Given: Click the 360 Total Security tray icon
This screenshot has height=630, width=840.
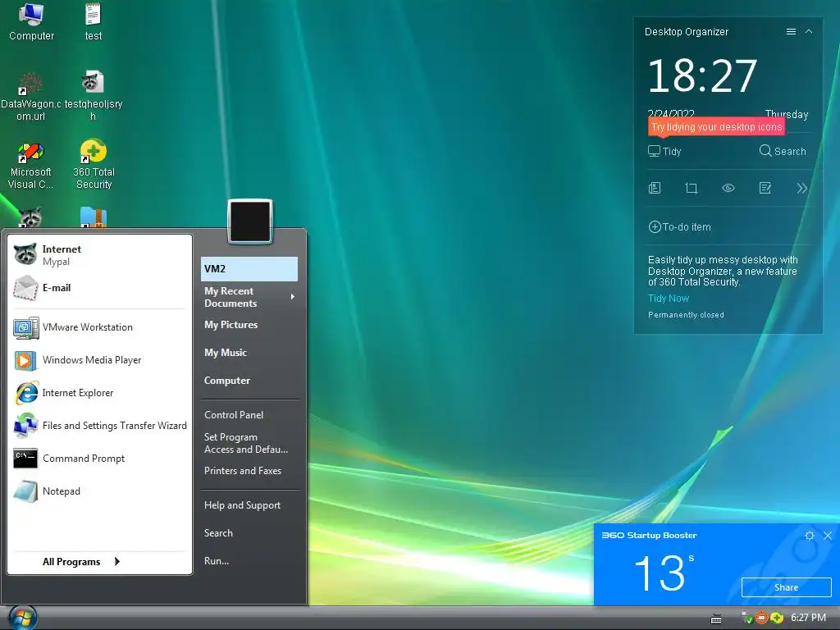Looking at the screenshot, I should click(x=777, y=619).
